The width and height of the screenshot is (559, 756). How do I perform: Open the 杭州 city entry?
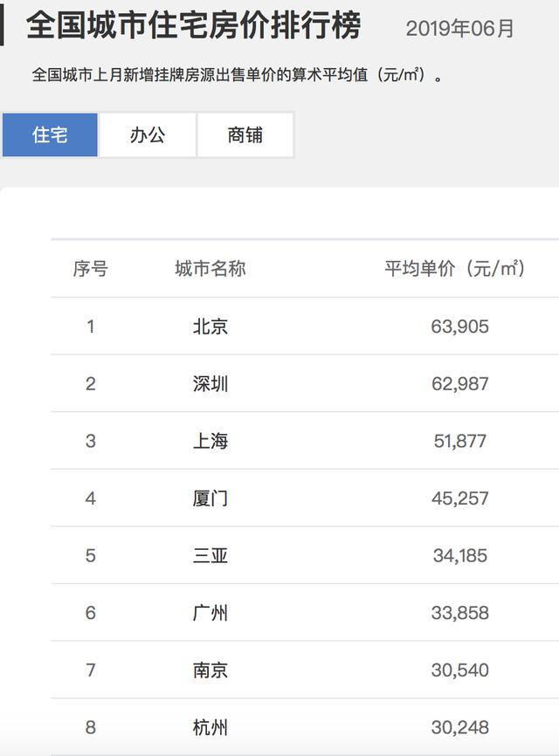pos(210,727)
